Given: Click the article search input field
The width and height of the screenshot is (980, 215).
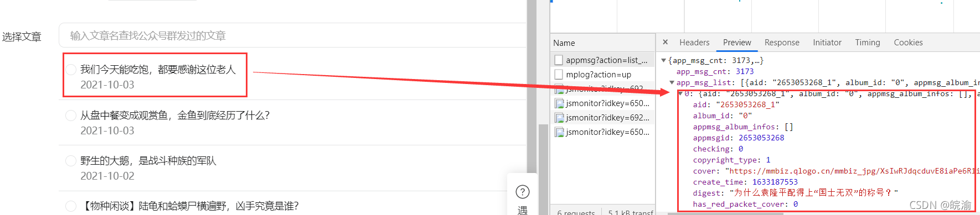Looking at the screenshot, I should pyautogui.click(x=292, y=35).
